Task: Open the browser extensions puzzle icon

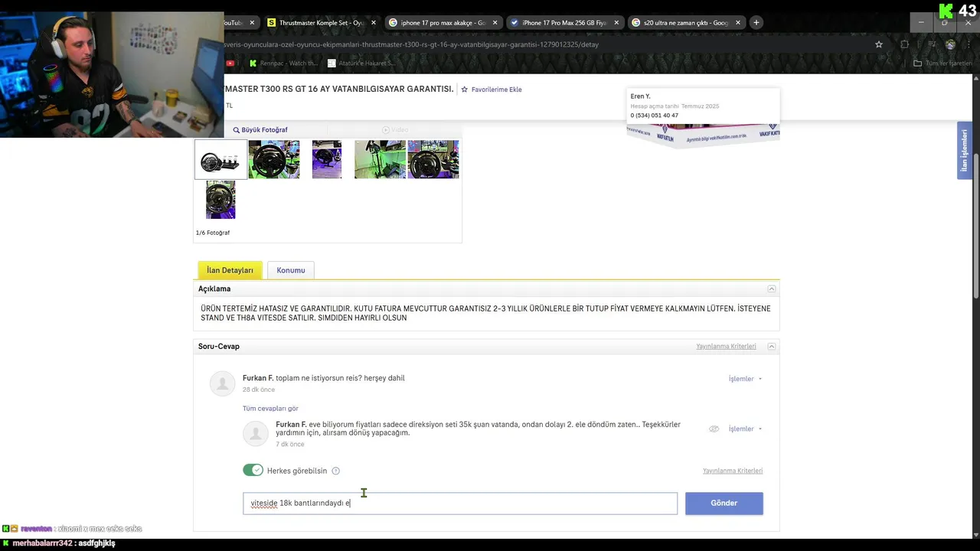Action: [x=904, y=44]
